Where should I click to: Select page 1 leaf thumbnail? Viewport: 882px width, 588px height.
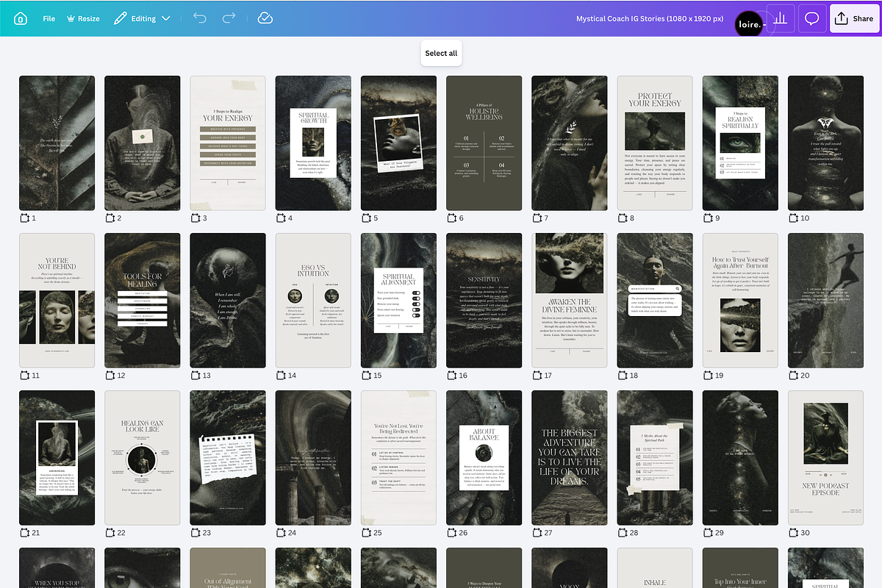pyautogui.click(x=57, y=143)
